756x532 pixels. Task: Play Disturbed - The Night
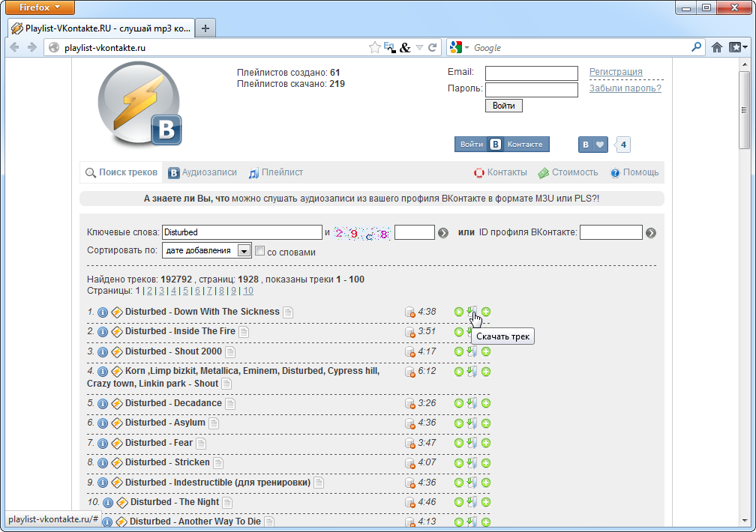[458, 502]
